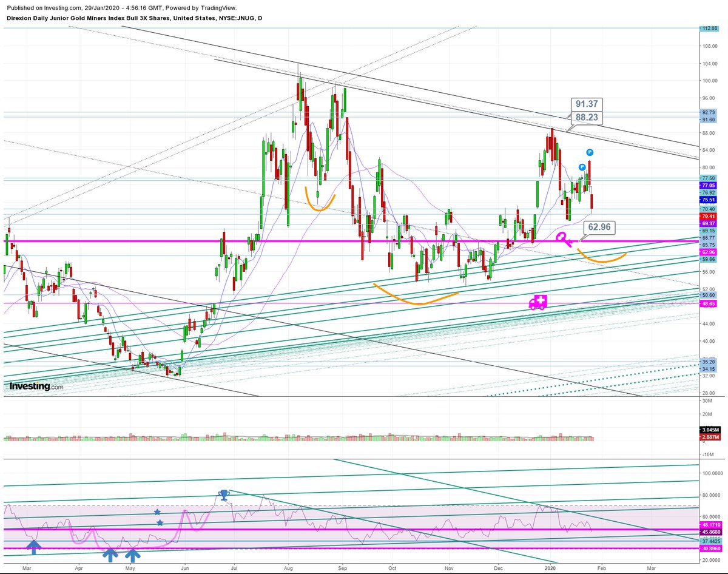Select the 65.75 price level label
This screenshot has height=574, width=728.
coord(709,245)
